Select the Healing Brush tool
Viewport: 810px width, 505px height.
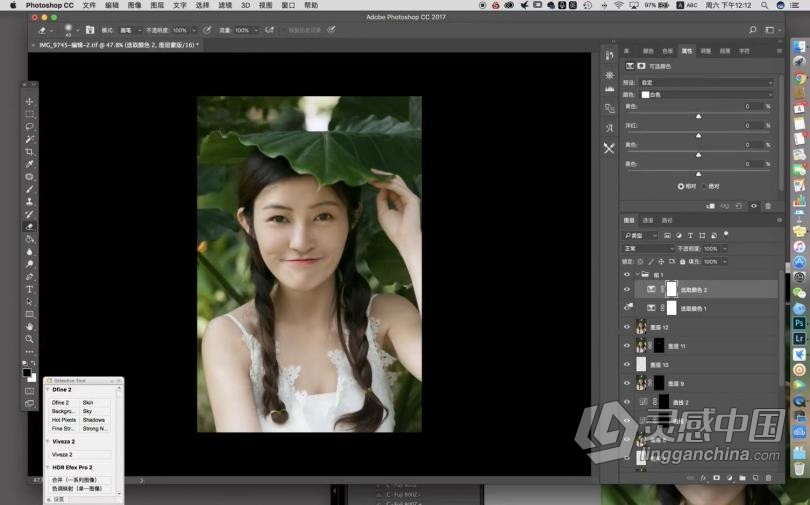[29, 177]
